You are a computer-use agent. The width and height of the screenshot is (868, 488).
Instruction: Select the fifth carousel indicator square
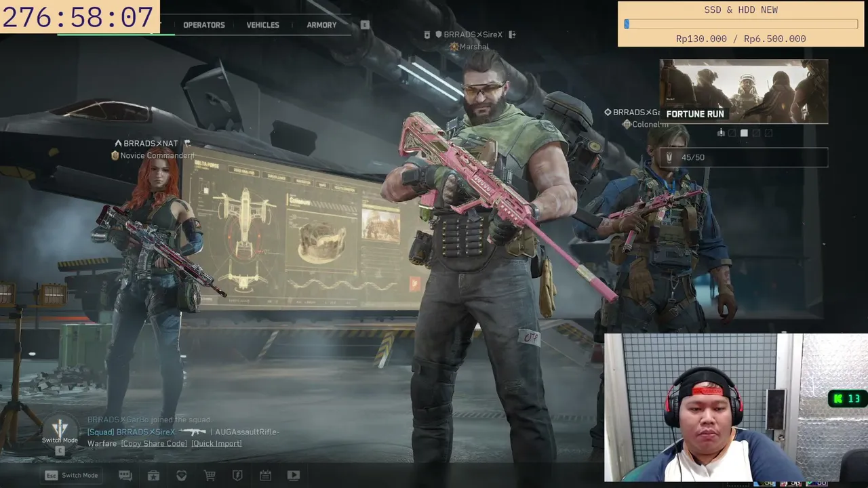pyautogui.click(x=768, y=133)
